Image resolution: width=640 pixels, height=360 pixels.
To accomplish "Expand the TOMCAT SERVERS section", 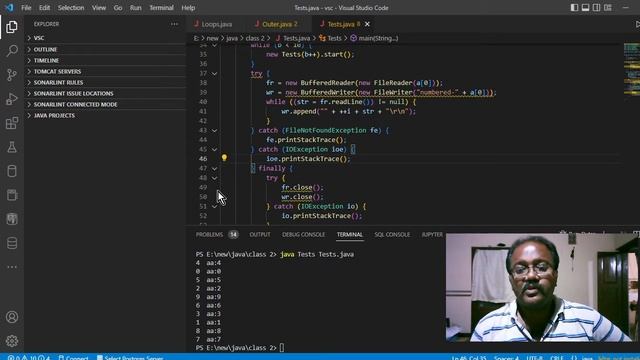I will (105, 71).
